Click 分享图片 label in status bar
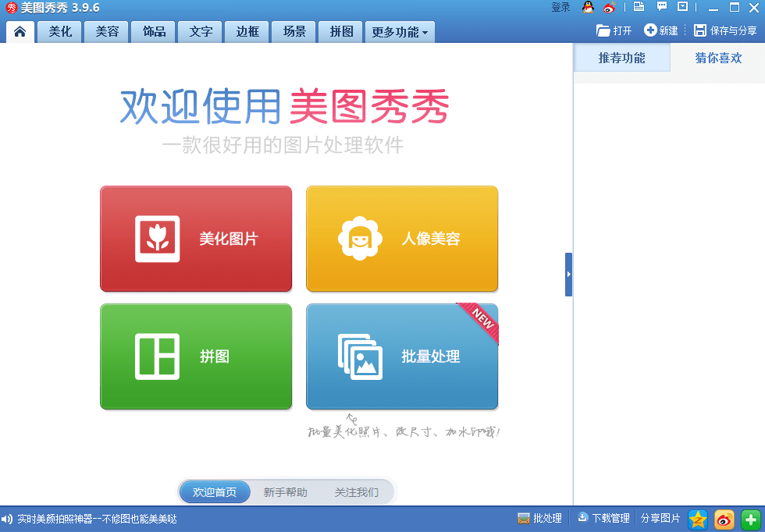Image resolution: width=765 pixels, height=532 pixels. point(660,518)
